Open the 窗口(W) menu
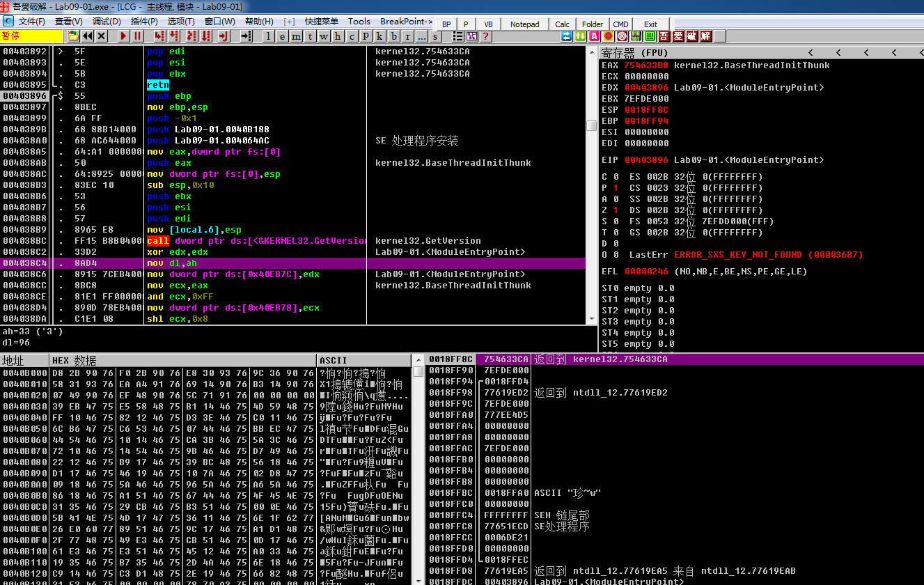924x585 pixels. pos(219,22)
